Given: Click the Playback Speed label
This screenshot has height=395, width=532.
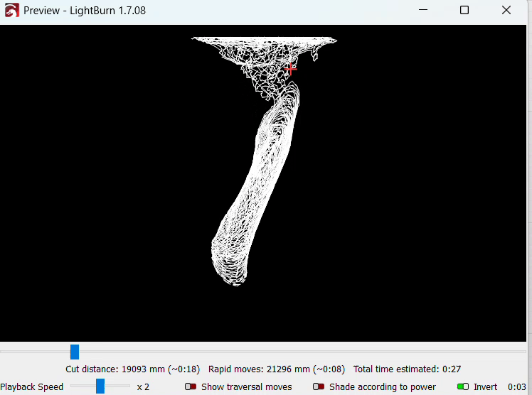Looking at the screenshot, I should tap(32, 387).
